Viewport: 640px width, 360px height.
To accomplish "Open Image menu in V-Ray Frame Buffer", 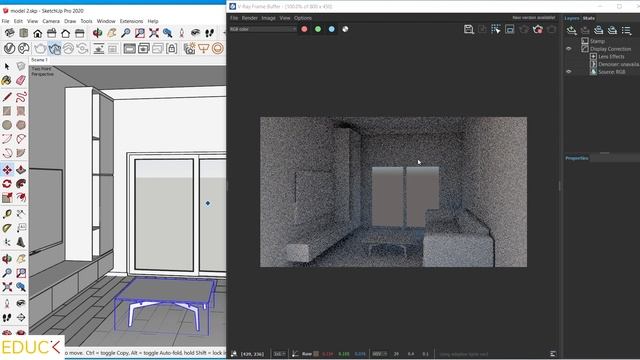I will 268,18.
